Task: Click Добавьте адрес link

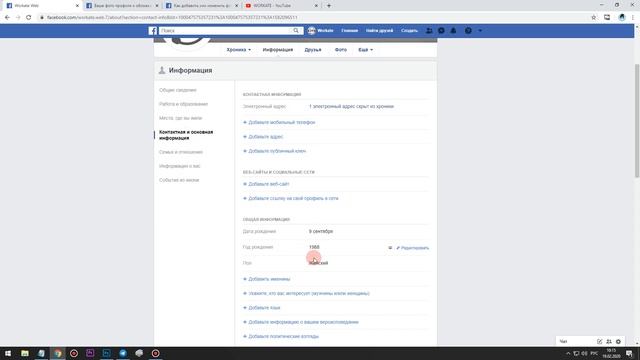Action: click(263, 137)
